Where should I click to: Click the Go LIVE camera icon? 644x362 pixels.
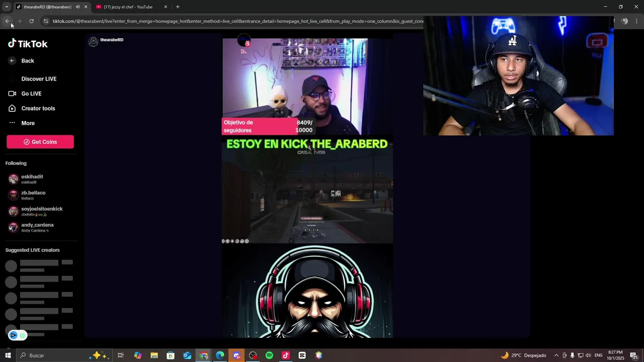point(12,94)
